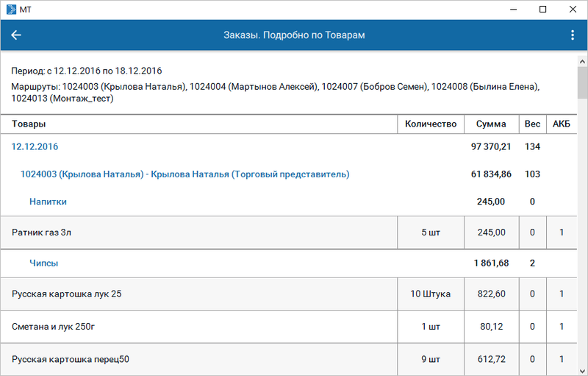Open the three-dot options menu
Screen dimensions: 588x376
573,35
